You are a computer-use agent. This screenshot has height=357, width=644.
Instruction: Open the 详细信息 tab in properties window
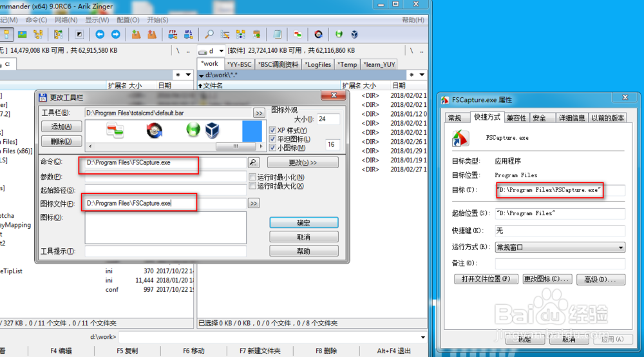tap(572, 118)
